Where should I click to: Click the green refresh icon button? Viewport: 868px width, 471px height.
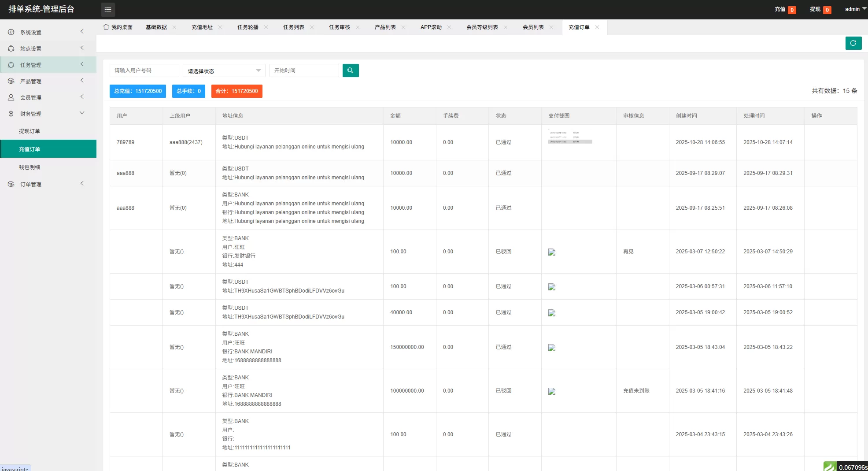pos(853,43)
